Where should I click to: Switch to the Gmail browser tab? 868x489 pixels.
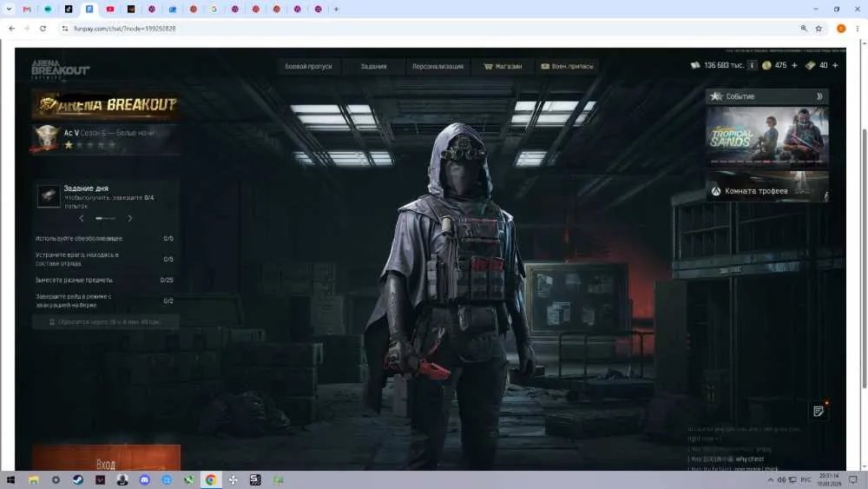(x=27, y=10)
